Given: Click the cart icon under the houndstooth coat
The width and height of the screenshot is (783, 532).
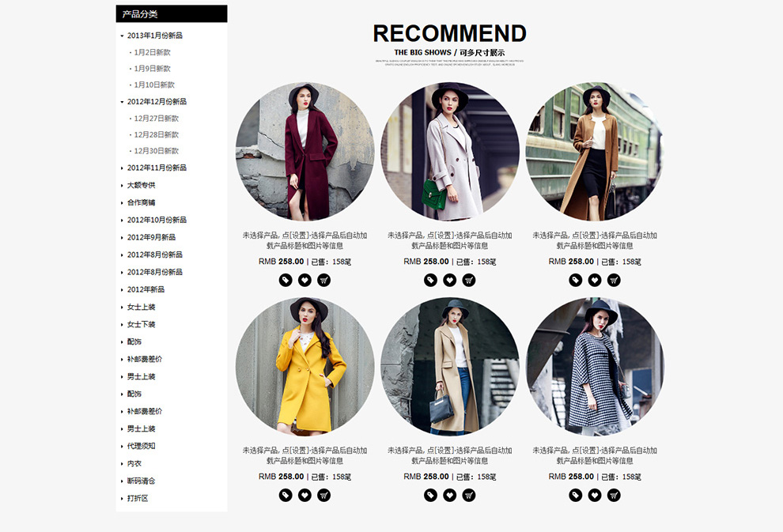Looking at the screenshot, I should point(614,495).
